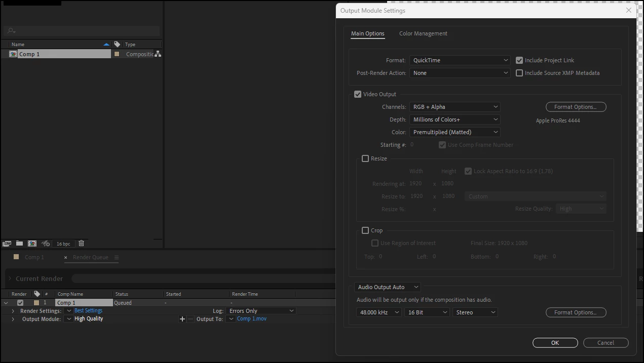This screenshot has width=644, height=363.
Task: Click the Comp Name column header
Action: [70, 294]
